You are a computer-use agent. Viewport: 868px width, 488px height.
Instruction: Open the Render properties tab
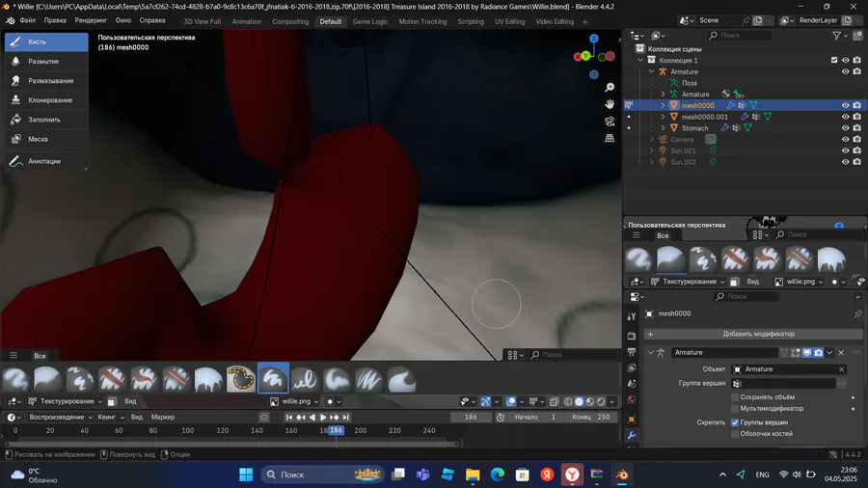tap(632, 336)
